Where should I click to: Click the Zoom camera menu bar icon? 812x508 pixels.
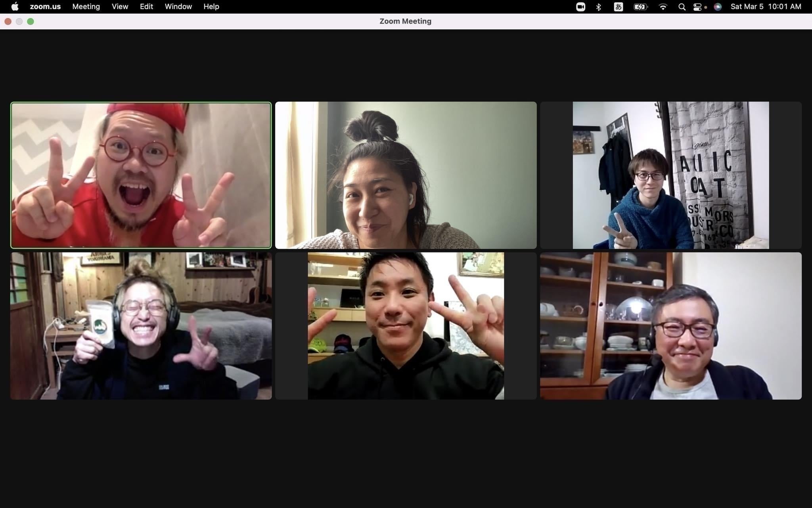pyautogui.click(x=580, y=7)
